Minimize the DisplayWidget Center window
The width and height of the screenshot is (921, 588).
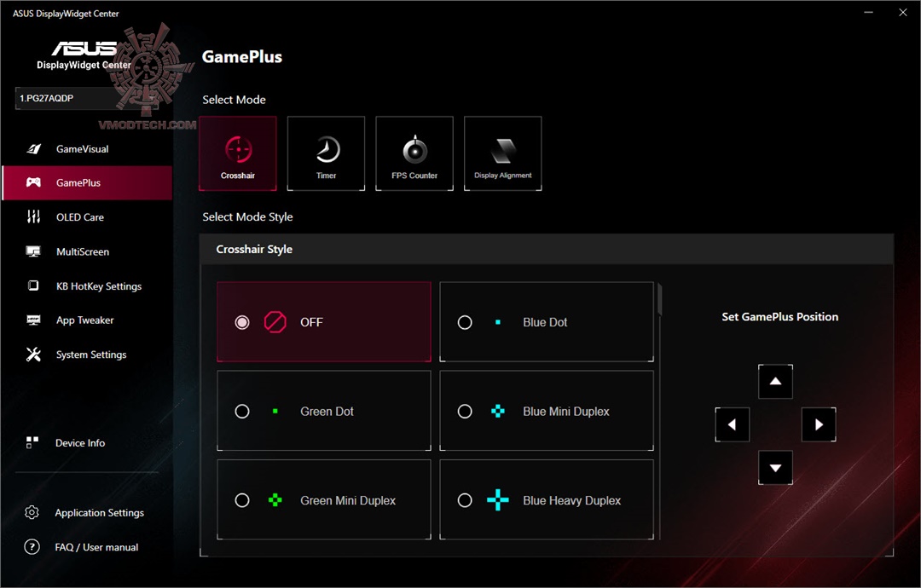pyautogui.click(x=869, y=12)
